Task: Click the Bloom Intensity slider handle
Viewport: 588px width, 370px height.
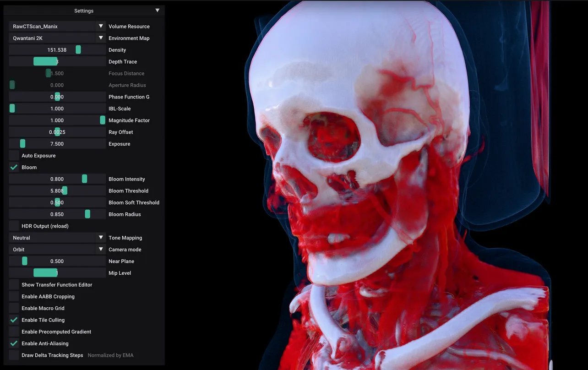Action: coord(84,179)
